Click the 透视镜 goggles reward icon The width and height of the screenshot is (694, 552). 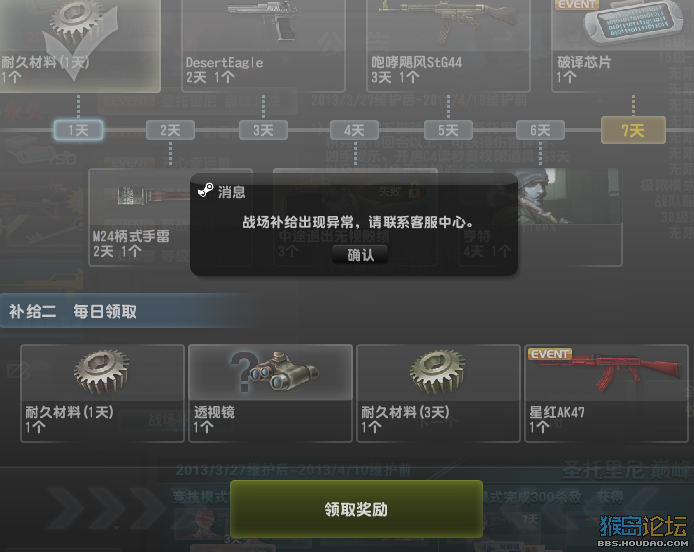click(277, 372)
